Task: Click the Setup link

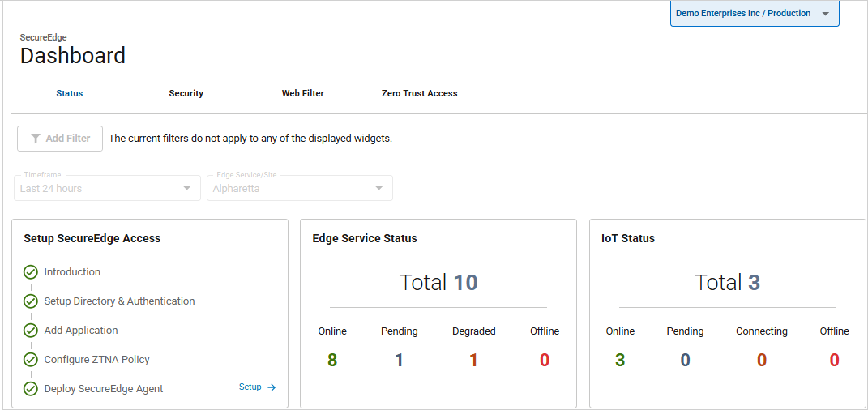Action: (x=250, y=387)
